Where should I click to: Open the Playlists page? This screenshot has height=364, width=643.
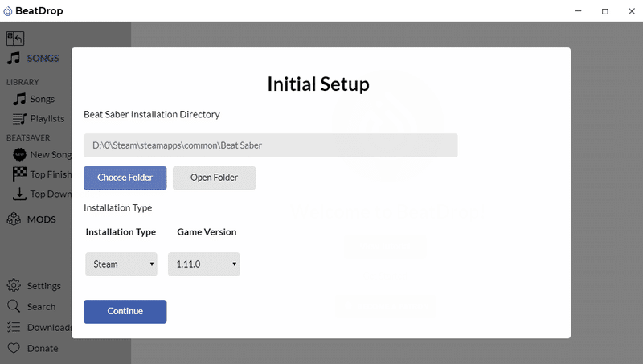(47, 118)
